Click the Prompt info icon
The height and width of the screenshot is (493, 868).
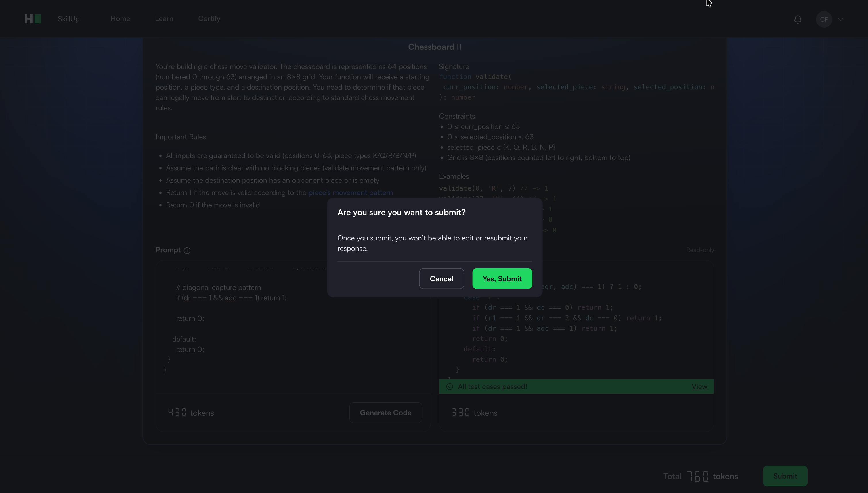[x=187, y=251]
